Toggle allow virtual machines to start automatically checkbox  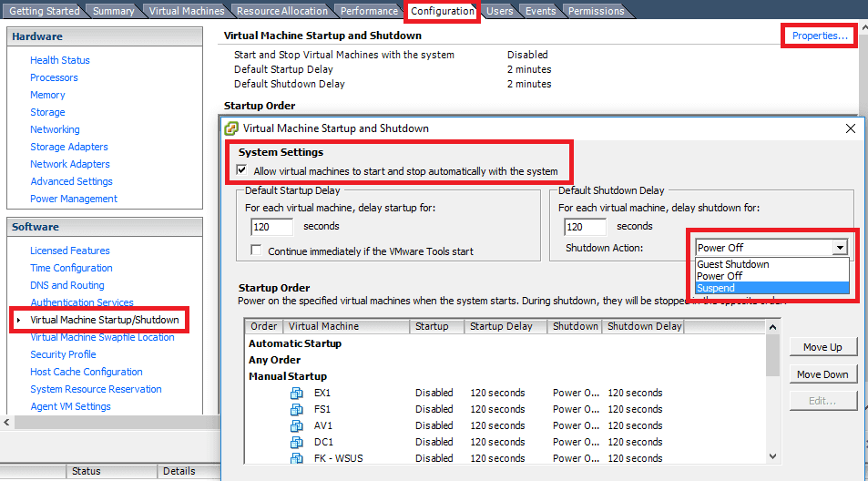click(241, 170)
